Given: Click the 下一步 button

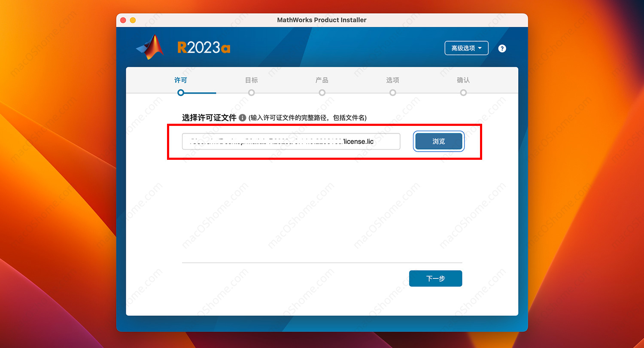Looking at the screenshot, I should 435,278.
